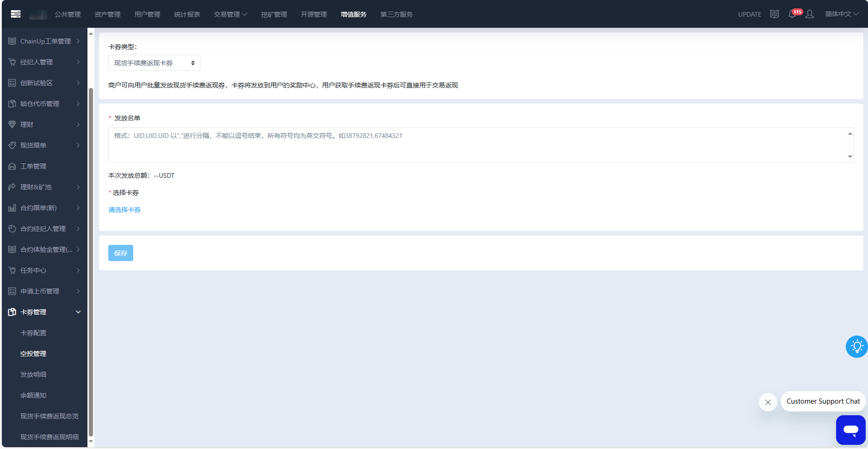This screenshot has width=868, height=449.
Task: Go to 资产管理 top menu
Action: pos(107,14)
